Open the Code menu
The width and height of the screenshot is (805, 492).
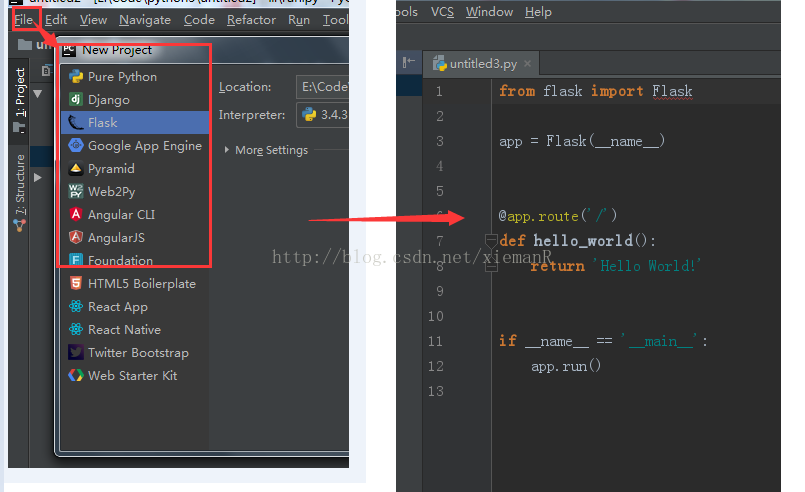pos(199,20)
